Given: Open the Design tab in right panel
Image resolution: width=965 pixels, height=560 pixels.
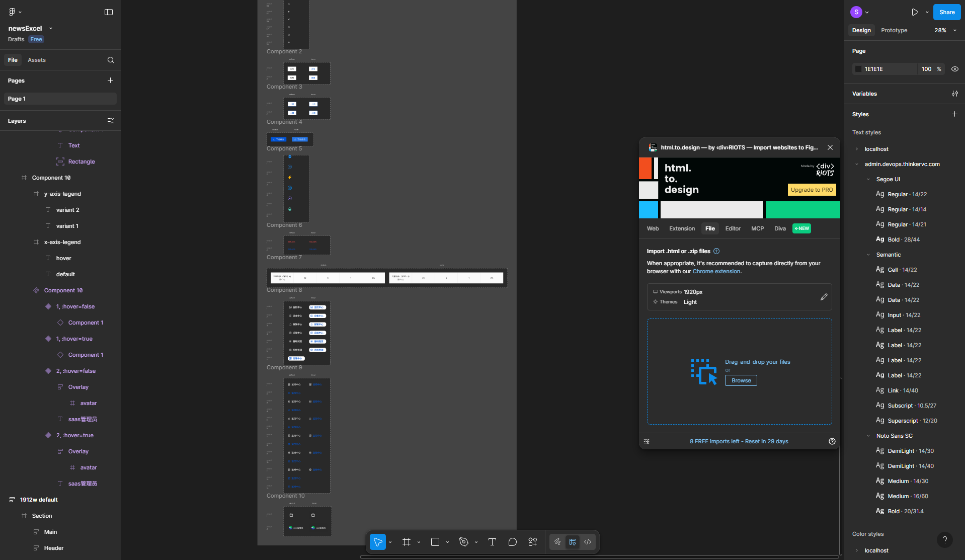Looking at the screenshot, I should tap(861, 30).
